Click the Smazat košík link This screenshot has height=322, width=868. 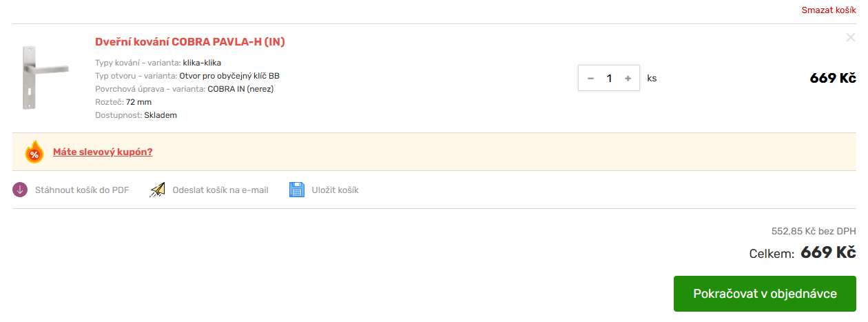[828, 10]
